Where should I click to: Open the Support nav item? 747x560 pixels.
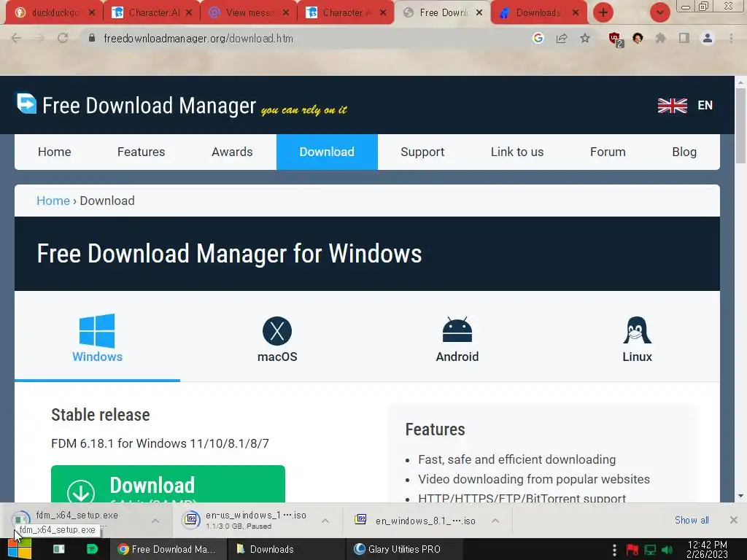click(x=422, y=152)
